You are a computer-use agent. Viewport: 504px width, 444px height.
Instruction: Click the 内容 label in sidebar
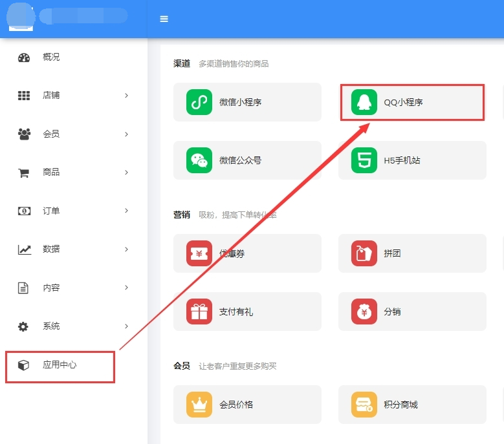click(x=51, y=288)
